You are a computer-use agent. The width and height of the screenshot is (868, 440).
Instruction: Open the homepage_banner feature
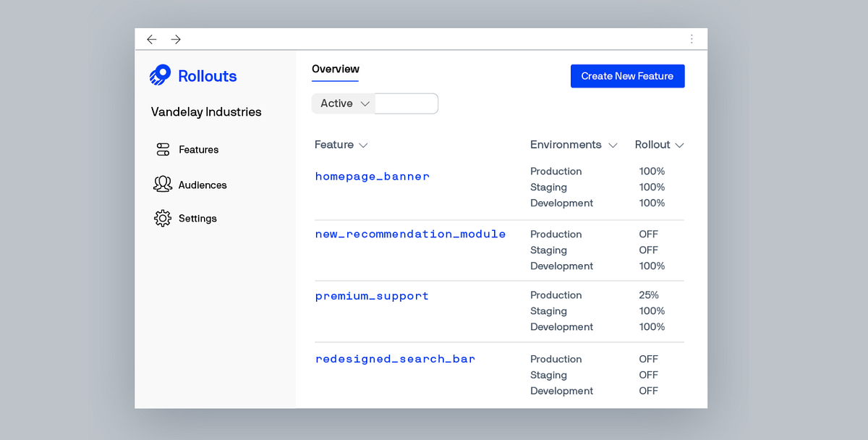373,177
